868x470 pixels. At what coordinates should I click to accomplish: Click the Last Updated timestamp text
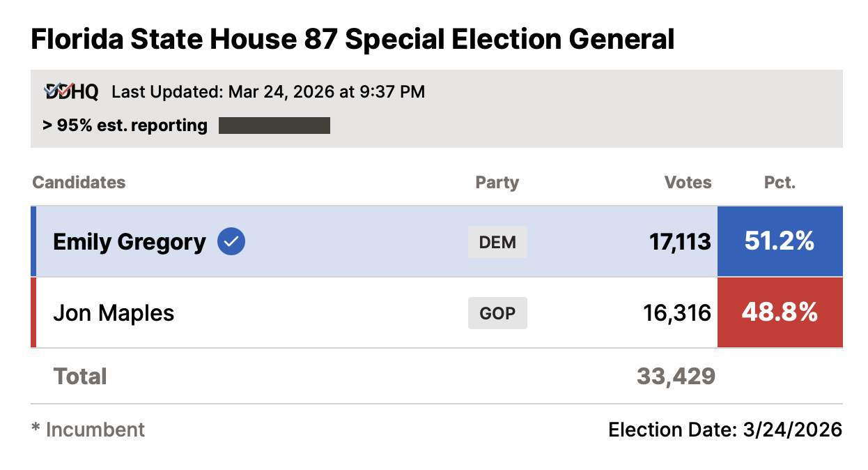268,91
